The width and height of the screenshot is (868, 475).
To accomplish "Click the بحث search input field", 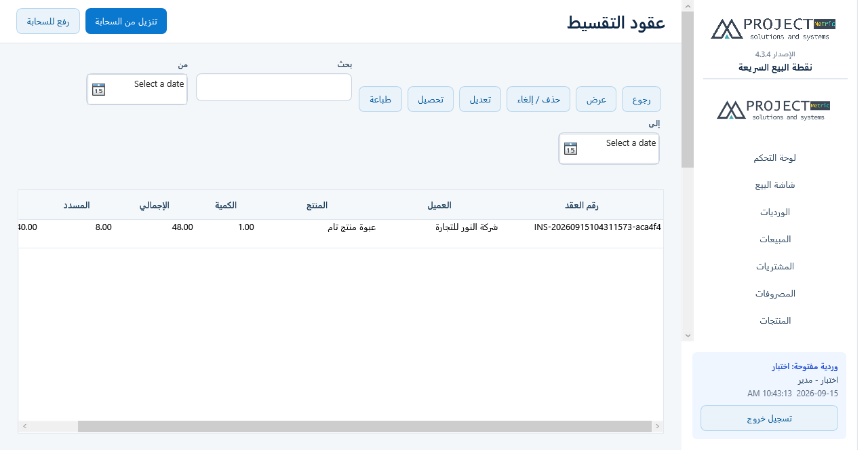I will click(x=274, y=87).
